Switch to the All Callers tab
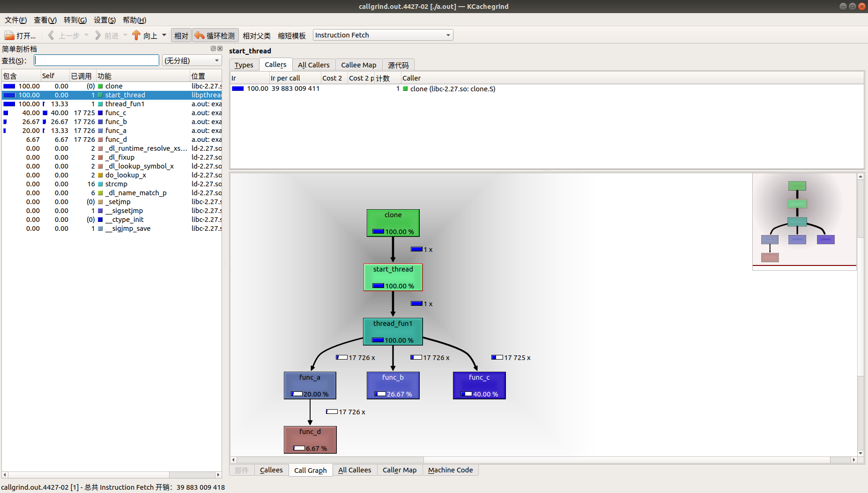Viewport: 868px width, 493px height. coord(313,65)
